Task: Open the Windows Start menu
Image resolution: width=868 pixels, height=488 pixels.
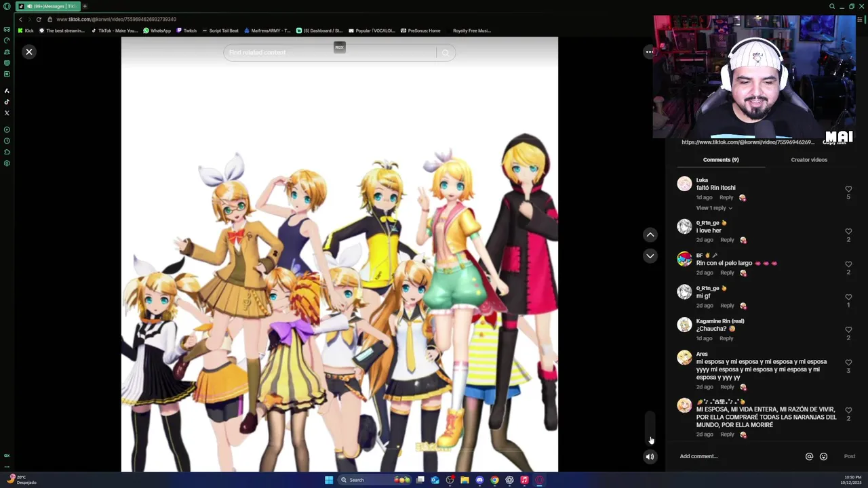Action: (329, 480)
